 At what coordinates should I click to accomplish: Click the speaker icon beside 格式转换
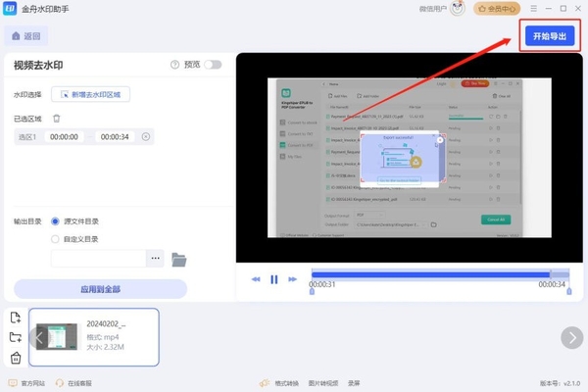pyautogui.click(x=265, y=383)
